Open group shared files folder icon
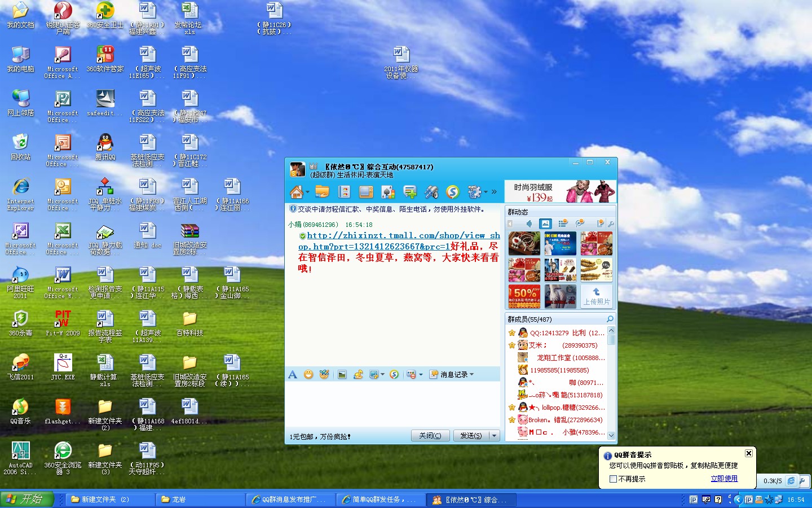 [322, 192]
